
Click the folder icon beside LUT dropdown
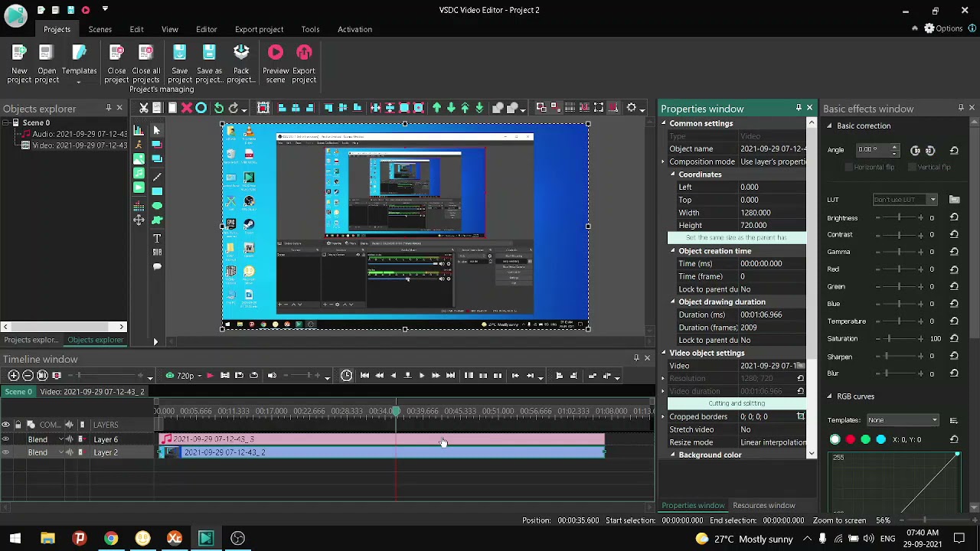pos(954,200)
